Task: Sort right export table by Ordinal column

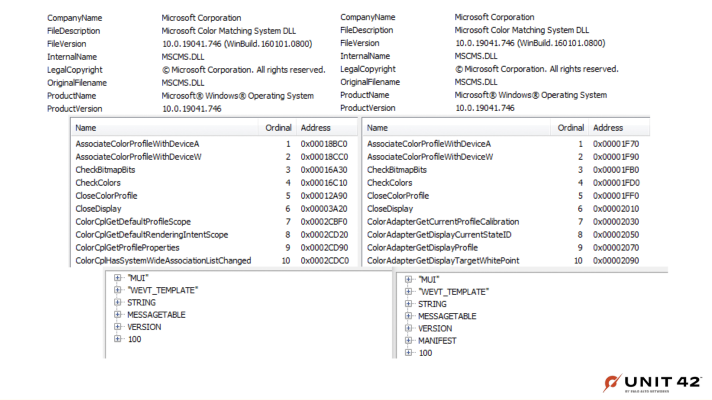Action: (569, 128)
